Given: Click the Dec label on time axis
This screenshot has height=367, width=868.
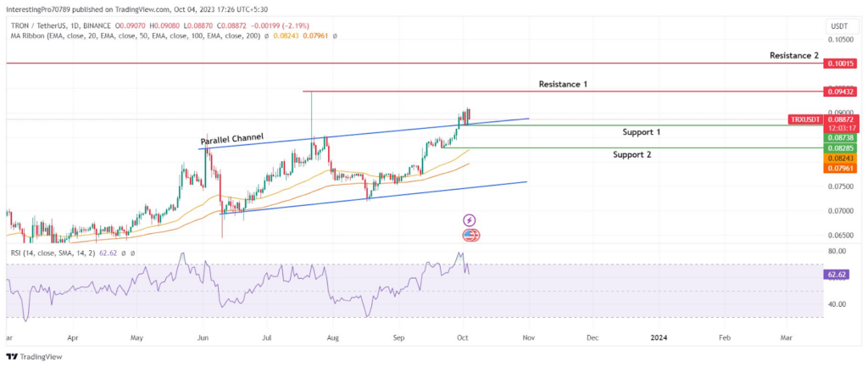Looking at the screenshot, I should point(593,336).
